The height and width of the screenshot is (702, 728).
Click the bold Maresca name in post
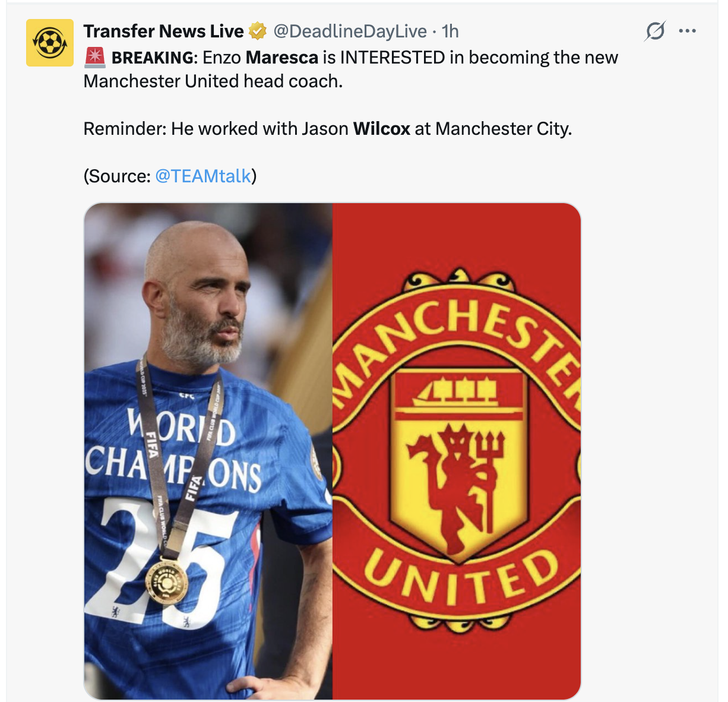tap(282, 58)
